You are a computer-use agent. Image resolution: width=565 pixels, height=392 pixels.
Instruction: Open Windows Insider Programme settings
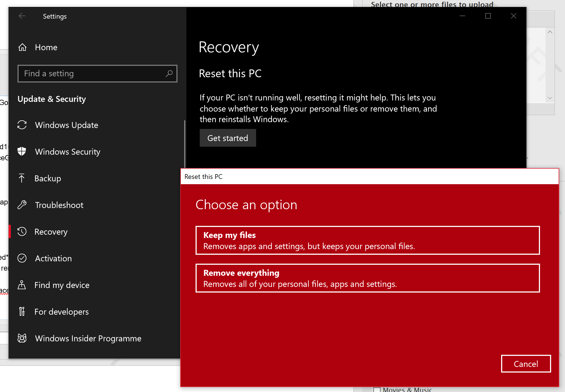[x=87, y=338]
